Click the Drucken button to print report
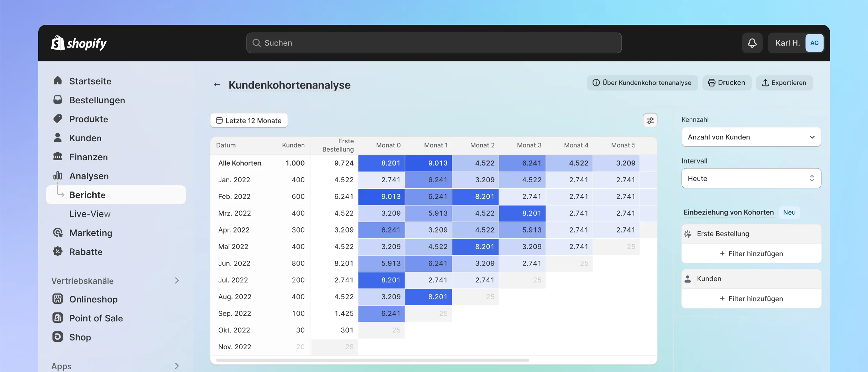 [726, 83]
